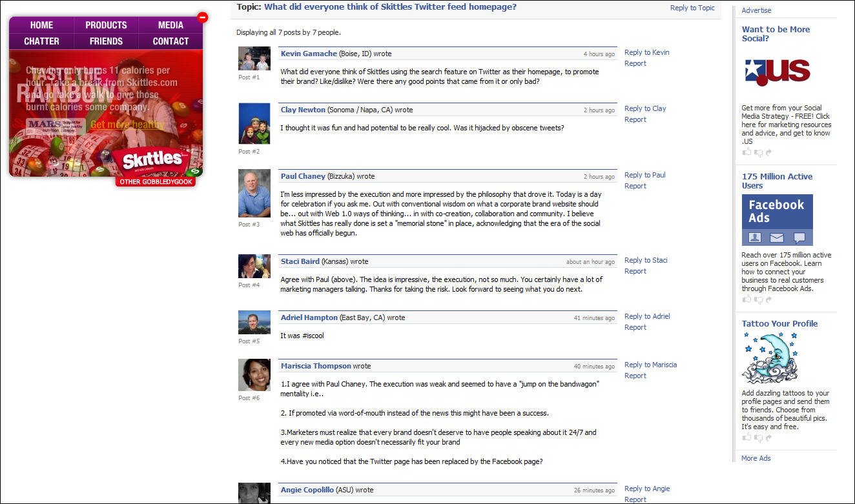Open Adriel Hampton's name link
This screenshot has width=855, height=504.
tap(309, 318)
